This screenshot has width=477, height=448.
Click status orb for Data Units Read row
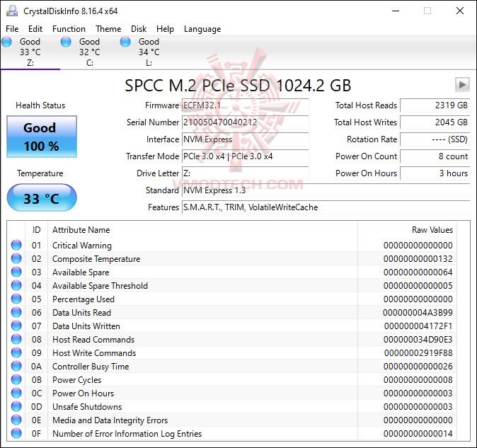[16, 312]
